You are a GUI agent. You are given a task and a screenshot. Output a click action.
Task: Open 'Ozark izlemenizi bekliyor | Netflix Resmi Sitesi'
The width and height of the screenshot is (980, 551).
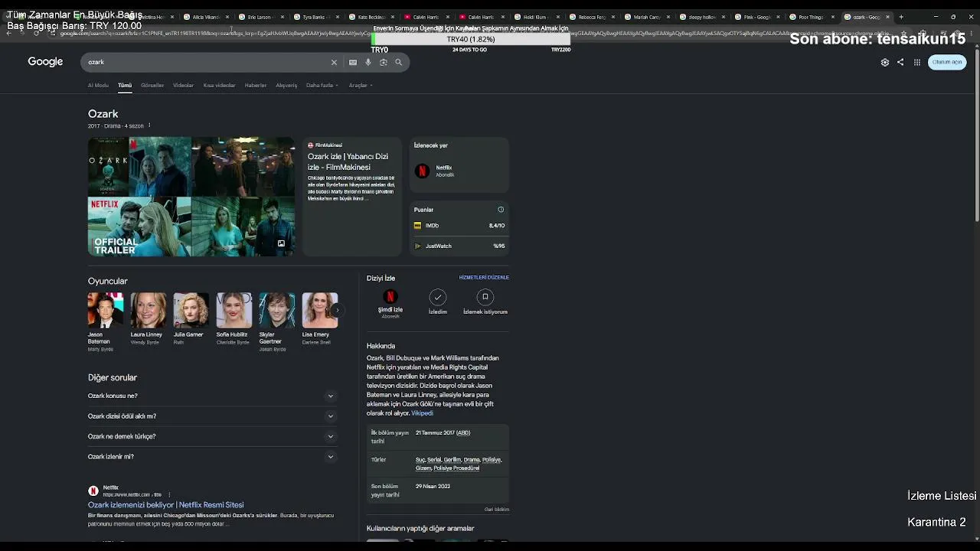coord(165,505)
